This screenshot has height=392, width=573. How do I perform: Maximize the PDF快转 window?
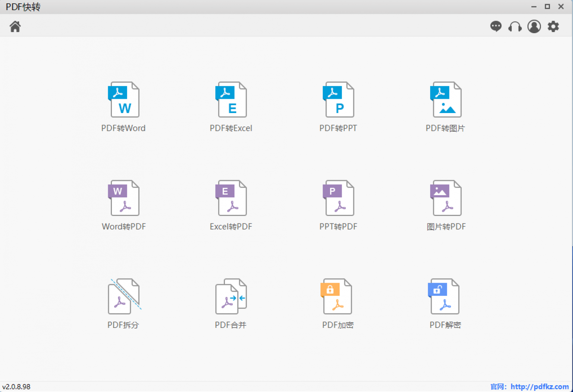(x=547, y=6)
